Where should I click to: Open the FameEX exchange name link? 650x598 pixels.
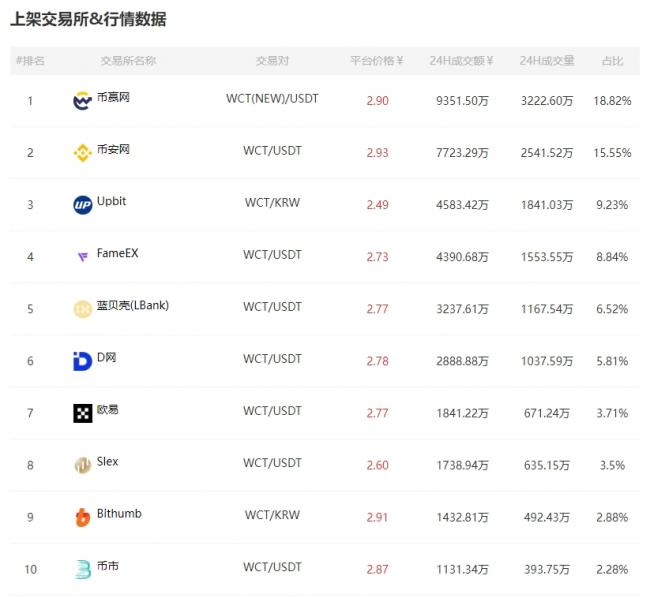(117, 253)
